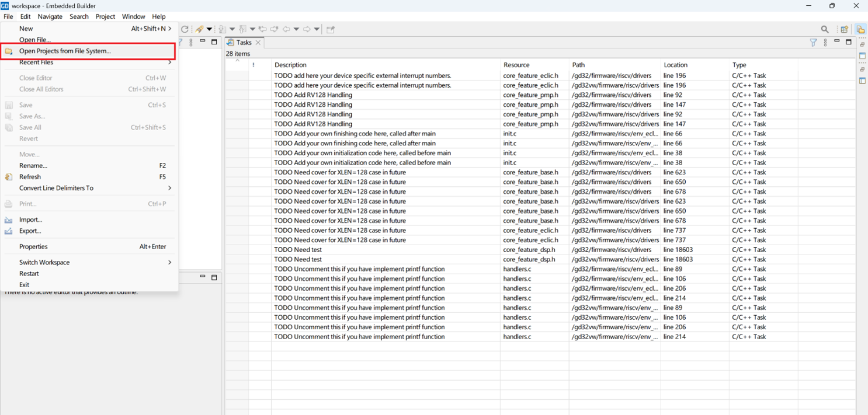Open the dropdown arrow beside the rocket icon
The image size is (868, 415).
(x=209, y=29)
